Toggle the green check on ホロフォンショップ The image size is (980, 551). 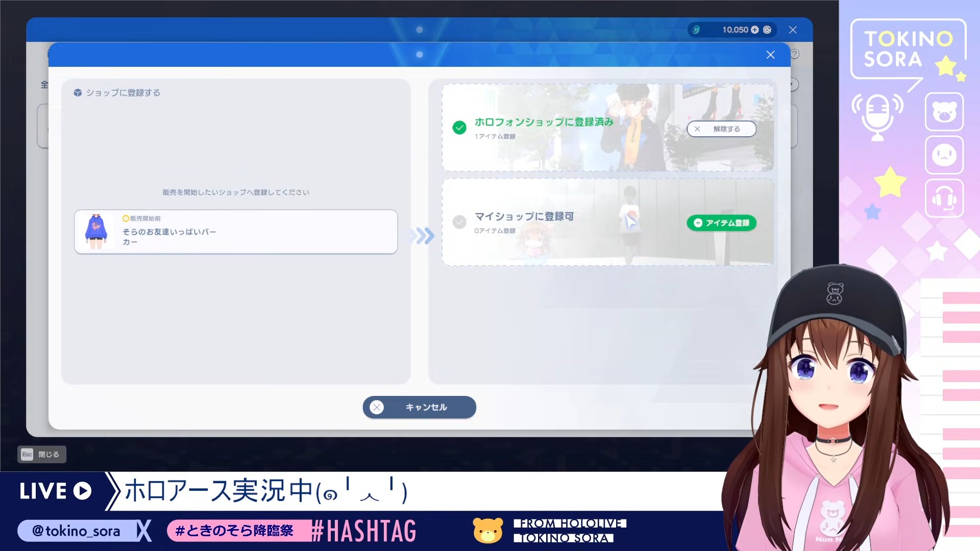[x=459, y=128]
